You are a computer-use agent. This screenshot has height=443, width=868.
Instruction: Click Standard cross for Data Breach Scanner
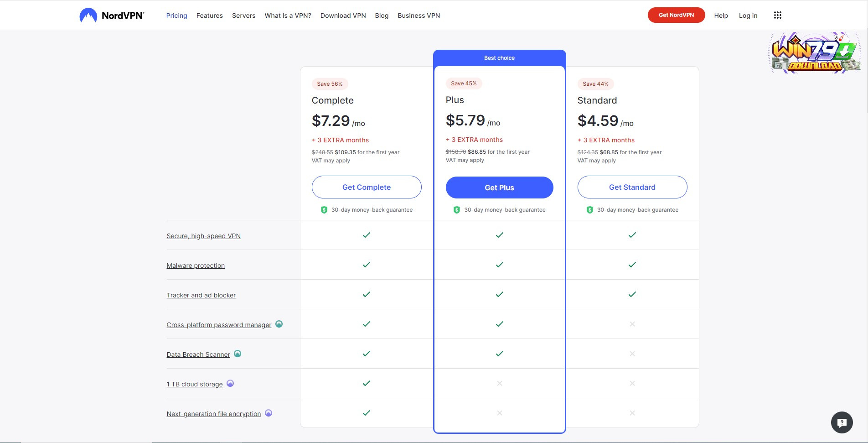point(632,354)
